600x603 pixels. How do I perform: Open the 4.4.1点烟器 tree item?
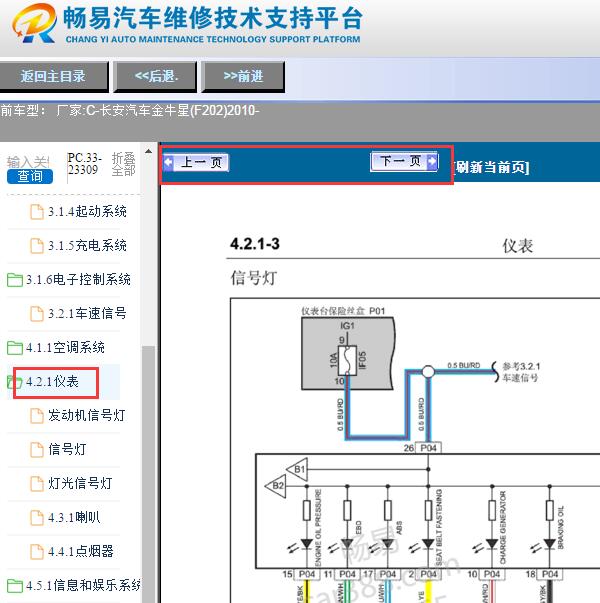click(x=81, y=551)
